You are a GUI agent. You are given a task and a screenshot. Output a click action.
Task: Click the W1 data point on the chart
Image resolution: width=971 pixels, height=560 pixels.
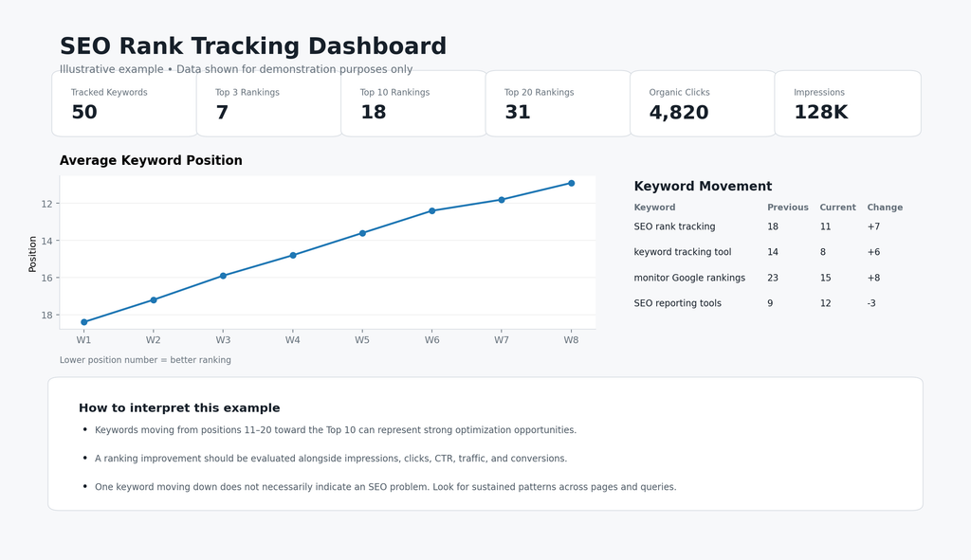pos(84,322)
